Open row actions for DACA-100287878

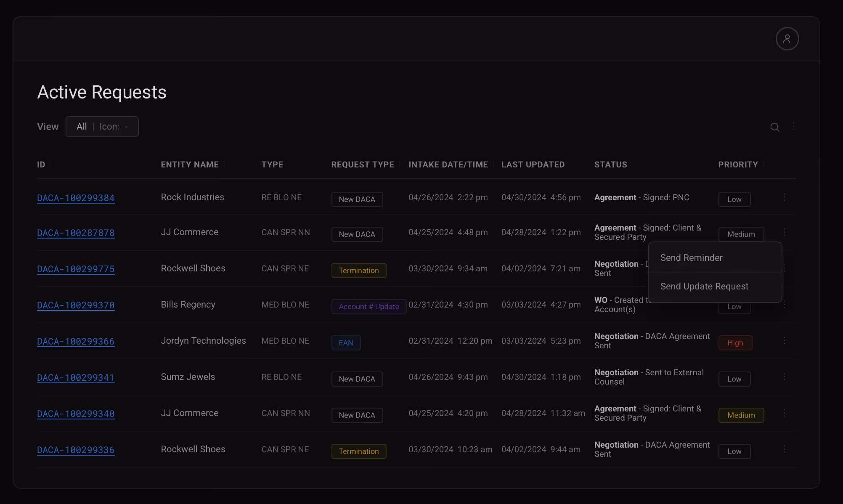tap(785, 232)
